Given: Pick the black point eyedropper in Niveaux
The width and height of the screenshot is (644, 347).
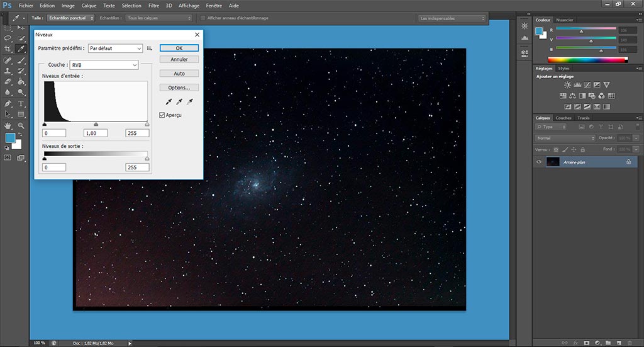Looking at the screenshot, I should [169, 101].
